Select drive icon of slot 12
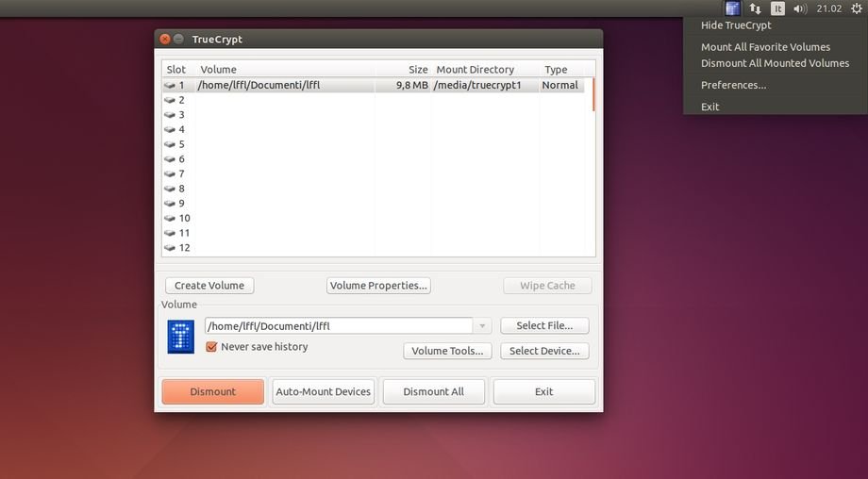The width and height of the screenshot is (868, 479). pyautogui.click(x=170, y=248)
